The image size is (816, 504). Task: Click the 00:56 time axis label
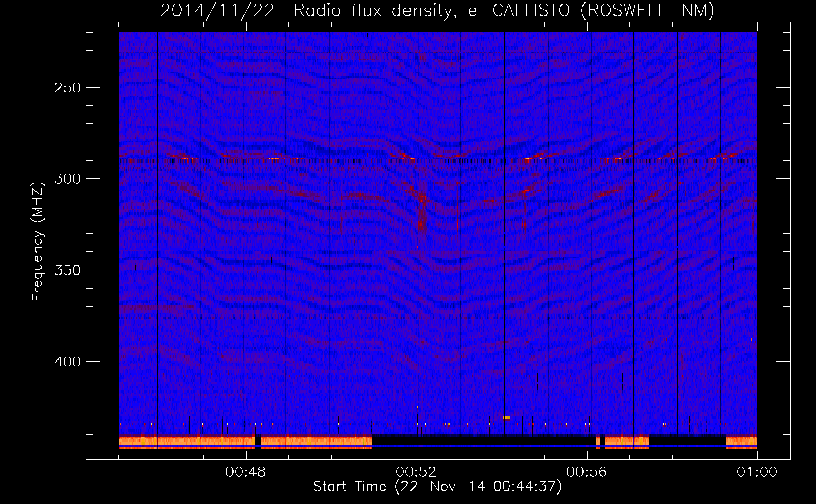(x=587, y=472)
